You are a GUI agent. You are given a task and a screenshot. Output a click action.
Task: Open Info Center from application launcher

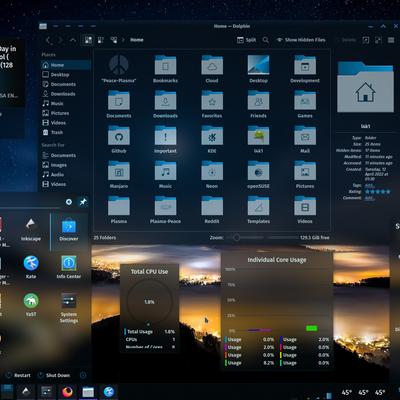pos(69,267)
